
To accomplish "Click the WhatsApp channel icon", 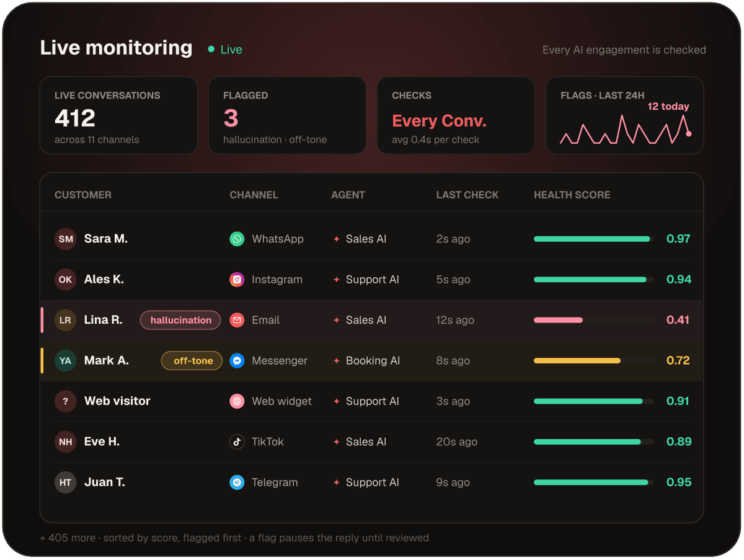I will (x=237, y=239).
